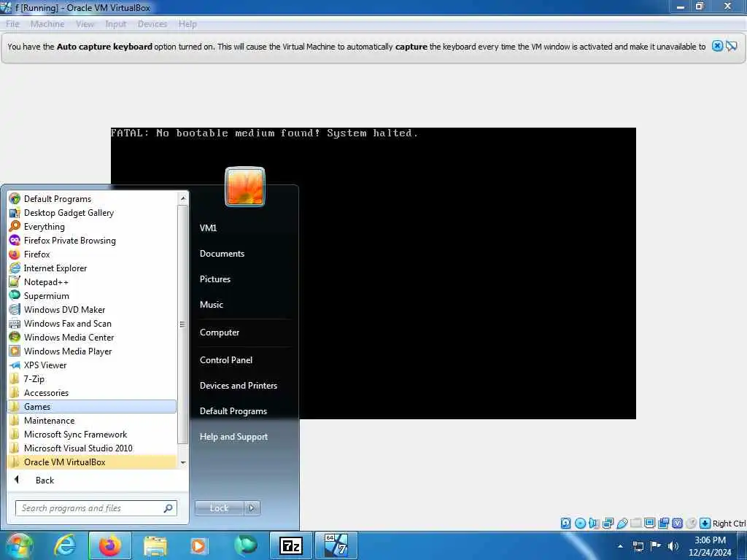Click the optical disc icon in VirtualBox status bar

580,524
